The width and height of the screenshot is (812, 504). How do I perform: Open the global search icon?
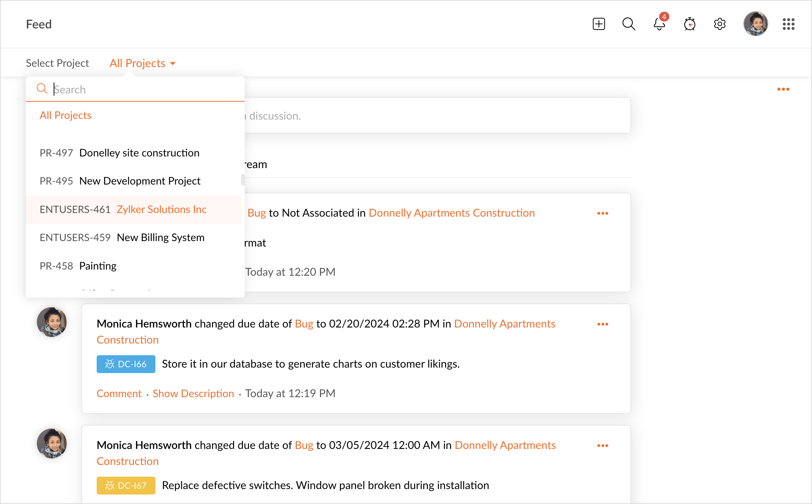click(x=629, y=24)
